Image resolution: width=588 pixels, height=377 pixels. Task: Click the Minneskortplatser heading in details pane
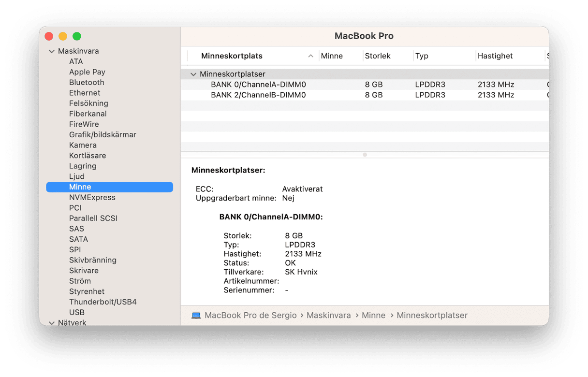pyautogui.click(x=228, y=171)
